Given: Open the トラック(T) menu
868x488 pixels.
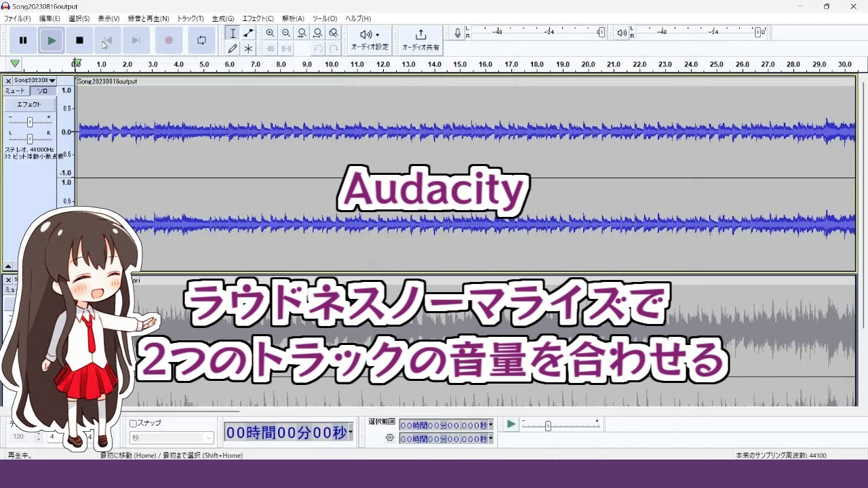Looking at the screenshot, I should [x=191, y=18].
